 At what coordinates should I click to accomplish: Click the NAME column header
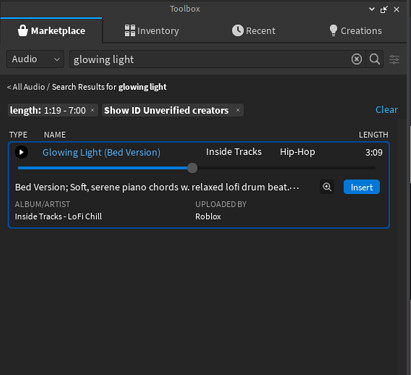click(55, 135)
